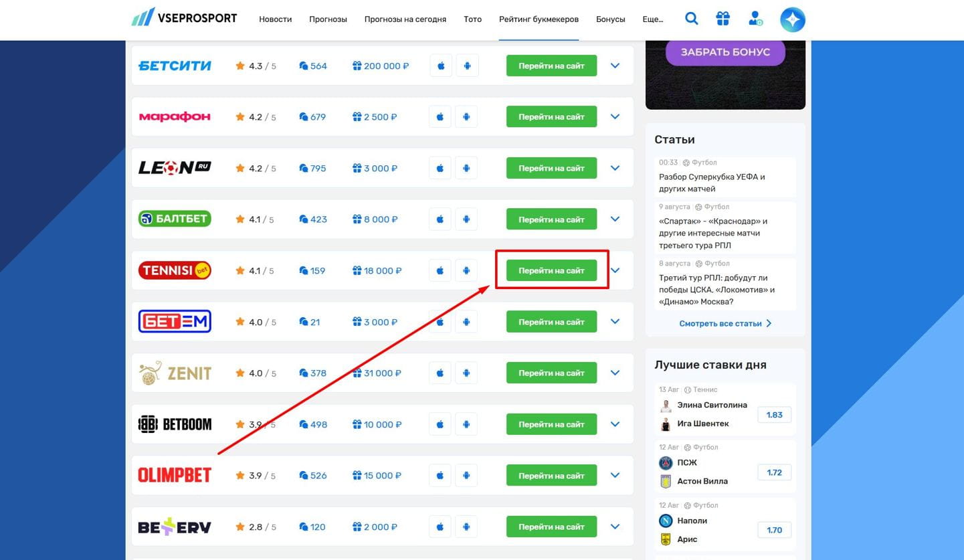Expand the Tennisi bookmaker row
The height and width of the screenshot is (560, 964).
tap(615, 271)
